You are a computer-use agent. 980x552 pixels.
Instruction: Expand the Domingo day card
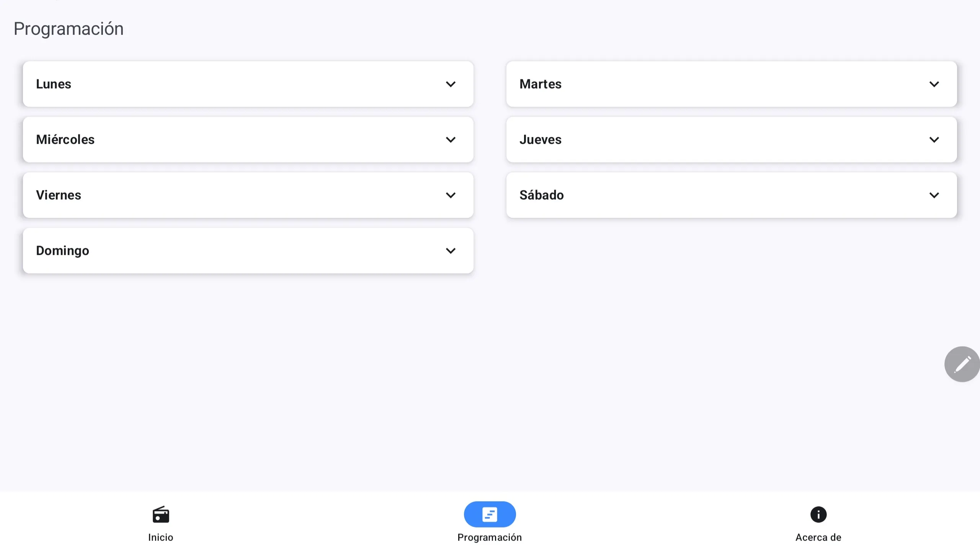point(230,251)
